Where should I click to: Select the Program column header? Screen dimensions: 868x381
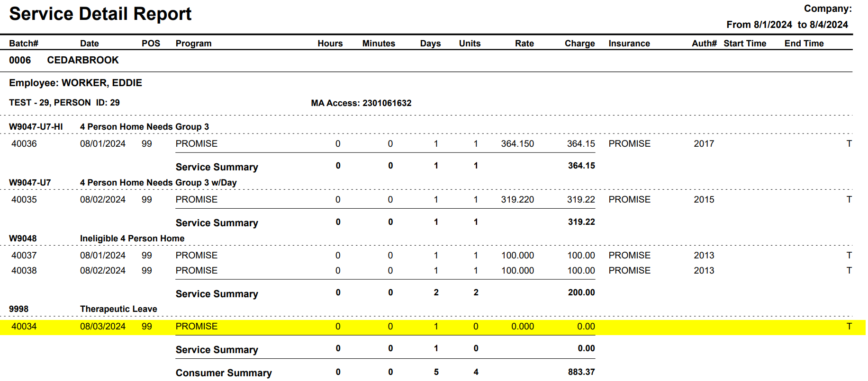tap(193, 44)
